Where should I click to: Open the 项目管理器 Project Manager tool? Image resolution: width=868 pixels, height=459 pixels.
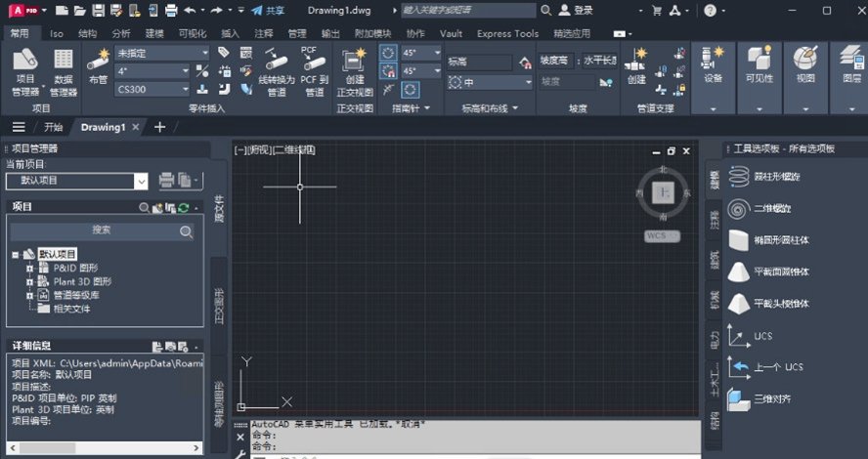click(24, 72)
